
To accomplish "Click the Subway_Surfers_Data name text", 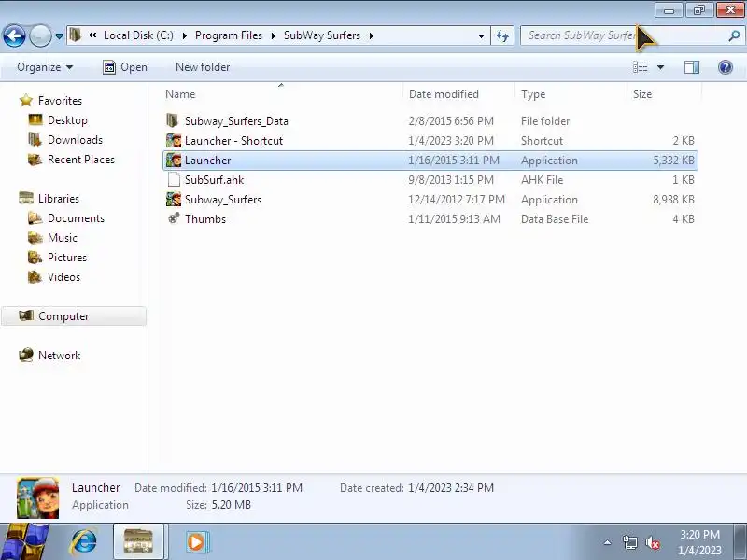I will click(236, 121).
